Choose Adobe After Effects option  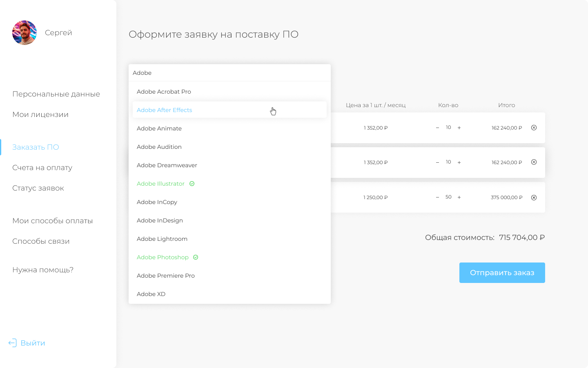coord(229,110)
